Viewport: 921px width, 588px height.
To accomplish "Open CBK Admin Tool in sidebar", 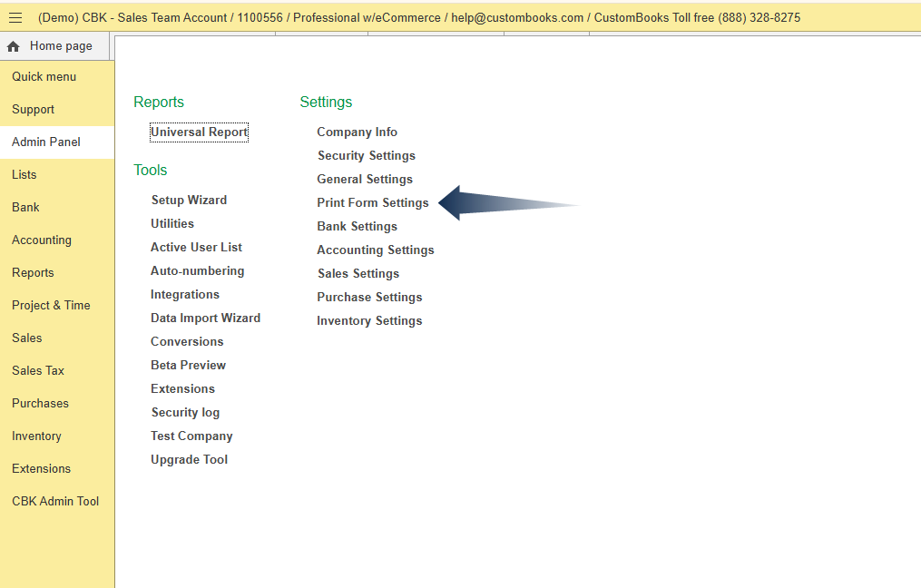I will (55, 502).
